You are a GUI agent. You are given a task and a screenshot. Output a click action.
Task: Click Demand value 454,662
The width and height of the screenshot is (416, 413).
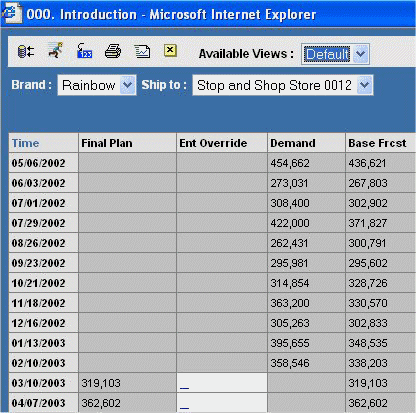290,163
